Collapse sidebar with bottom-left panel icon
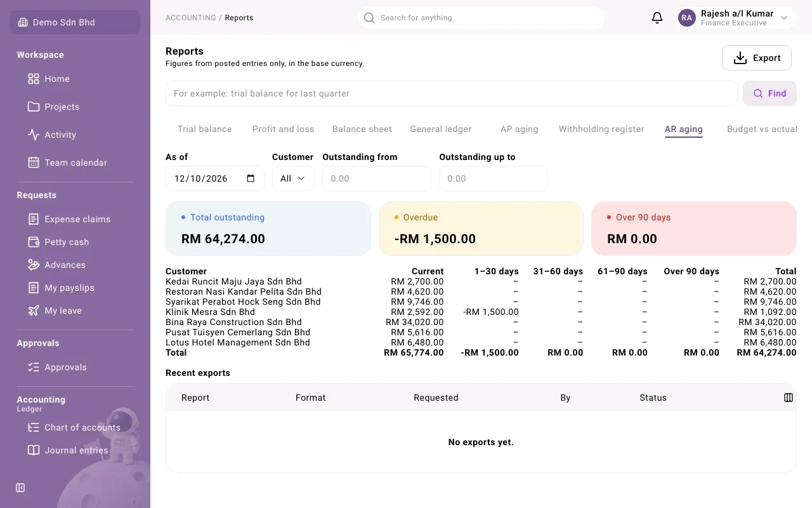This screenshot has height=508, width=812. pyautogui.click(x=20, y=488)
